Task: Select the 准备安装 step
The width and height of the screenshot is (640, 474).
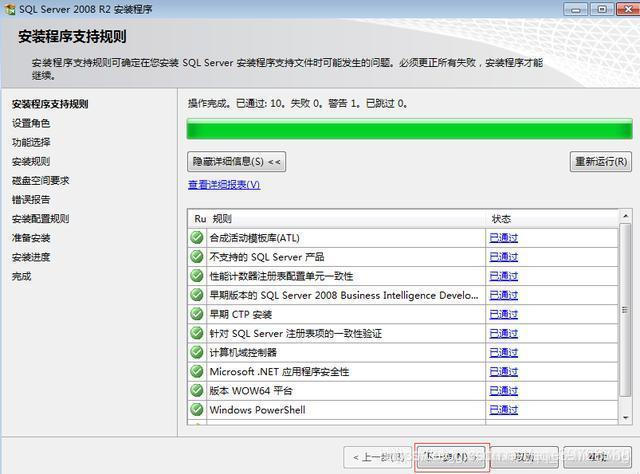Action: pyautogui.click(x=31, y=238)
